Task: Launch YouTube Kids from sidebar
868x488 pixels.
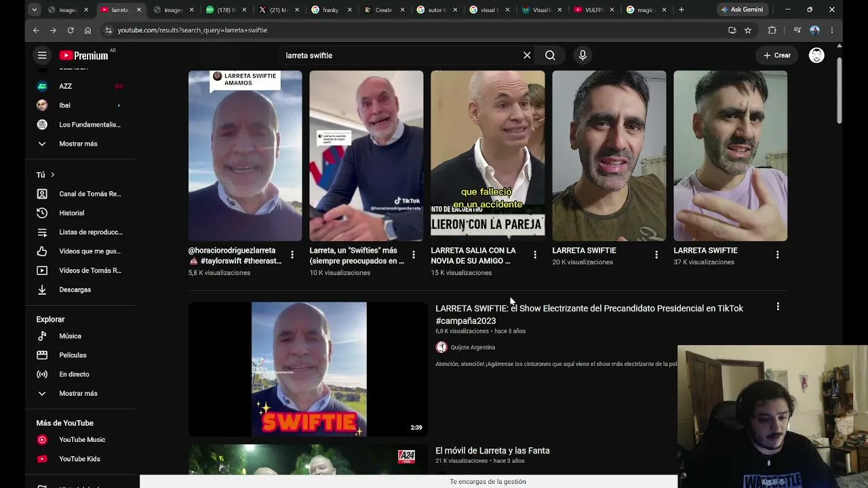Action: (x=81, y=459)
